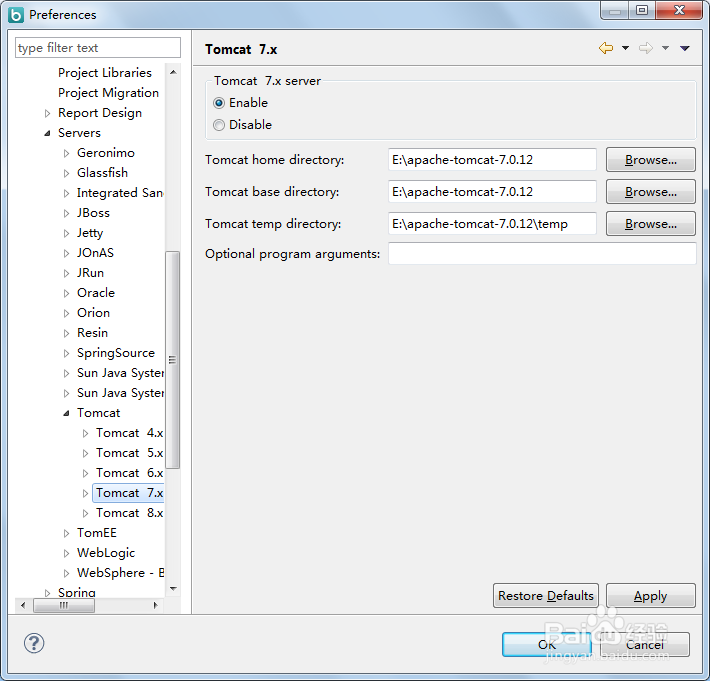Select Orion in the tree

(x=93, y=313)
